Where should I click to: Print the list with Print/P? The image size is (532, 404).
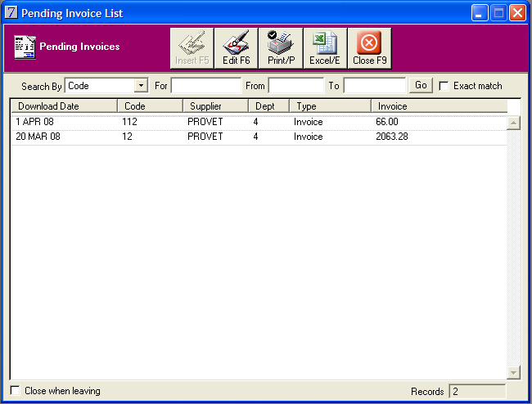(x=281, y=48)
